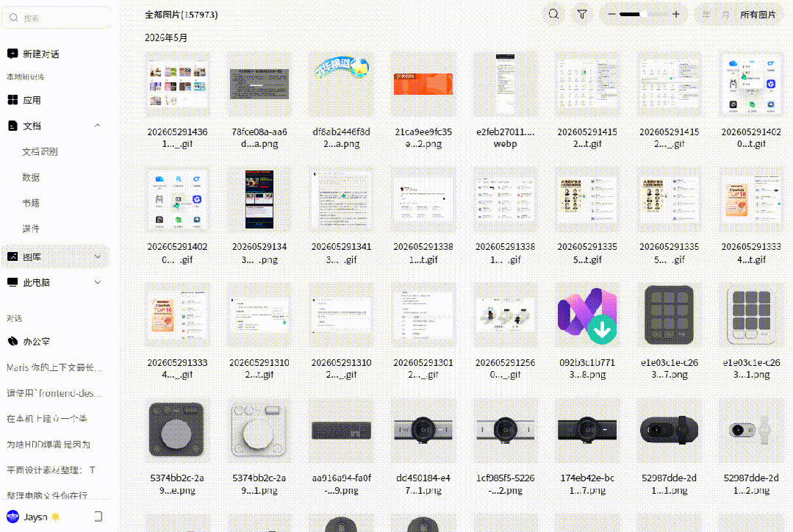
Task: Open 文档识别 under 文档
Action: point(40,151)
